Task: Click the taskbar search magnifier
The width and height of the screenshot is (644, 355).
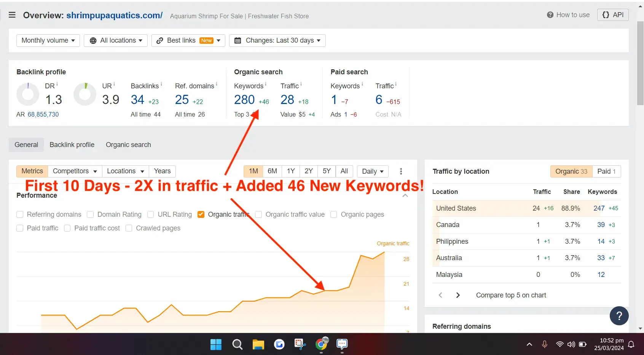Action: point(237,344)
